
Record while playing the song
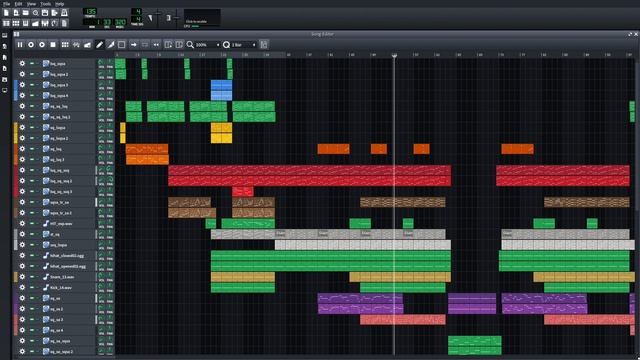click(42, 44)
